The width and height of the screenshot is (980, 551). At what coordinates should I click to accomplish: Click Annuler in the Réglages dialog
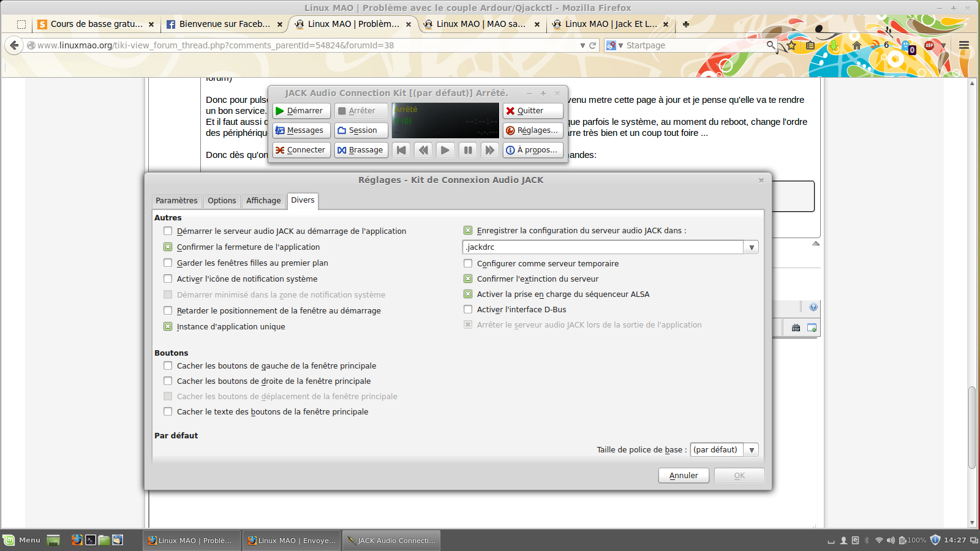[x=684, y=476]
